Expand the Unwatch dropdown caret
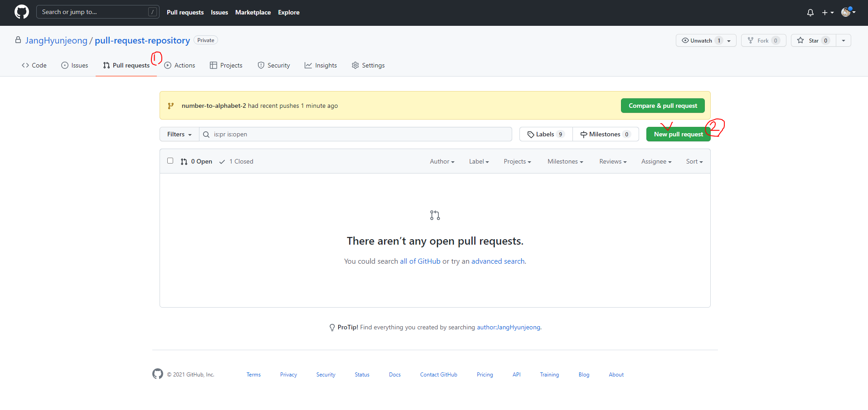868x410 pixels. pos(729,41)
